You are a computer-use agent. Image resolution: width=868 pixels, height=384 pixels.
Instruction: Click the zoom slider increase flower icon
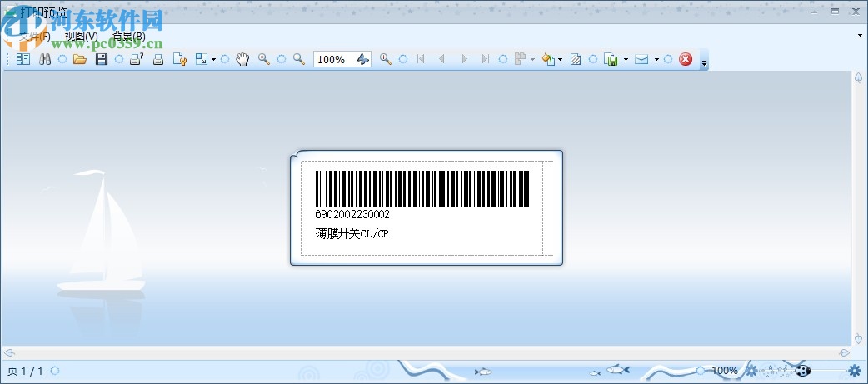point(856,370)
